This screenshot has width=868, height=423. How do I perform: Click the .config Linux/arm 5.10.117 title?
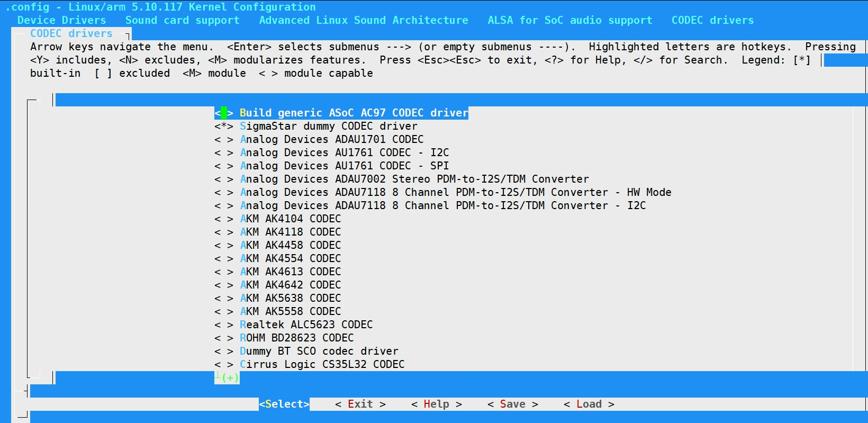point(160,7)
